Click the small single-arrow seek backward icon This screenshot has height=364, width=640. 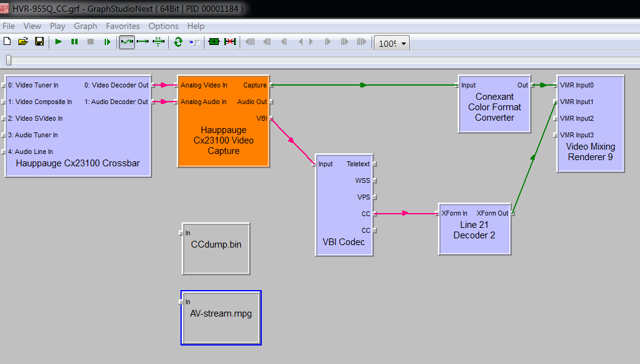301,42
